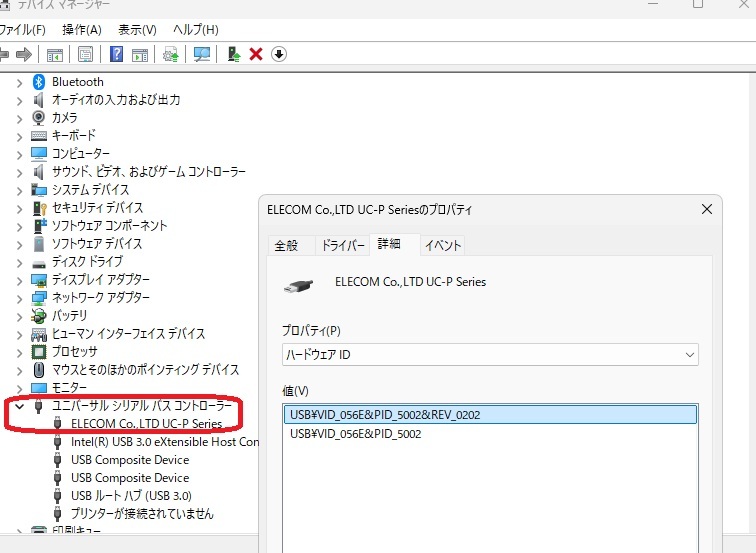Expand the システム デバイス chevron
The image size is (756, 553).
click(19, 190)
